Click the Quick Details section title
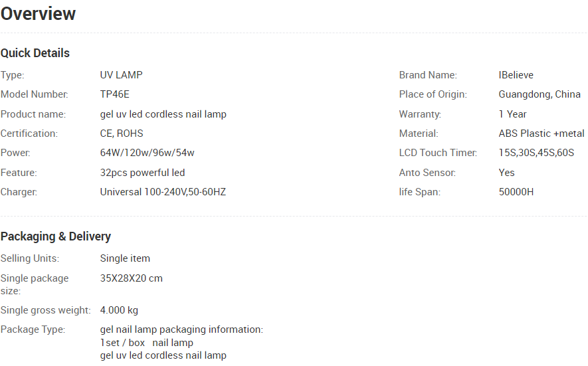Screen dimensions: 588x366 [x=35, y=53]
